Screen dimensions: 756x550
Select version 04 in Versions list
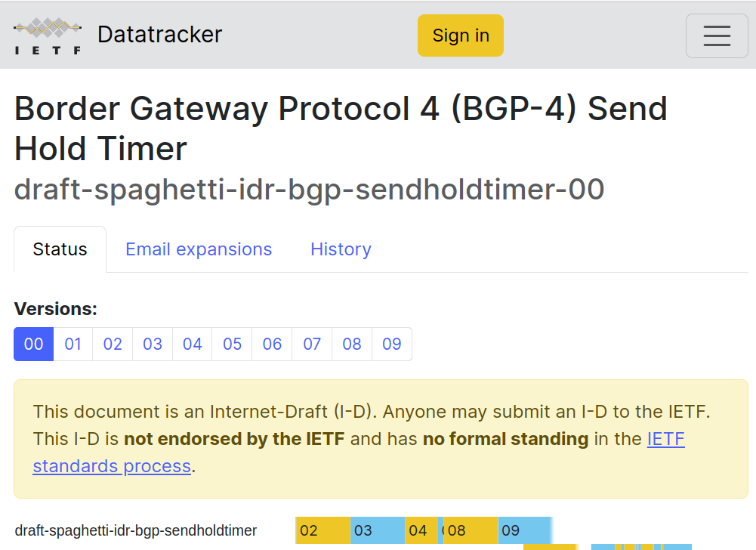click(193, 345)
